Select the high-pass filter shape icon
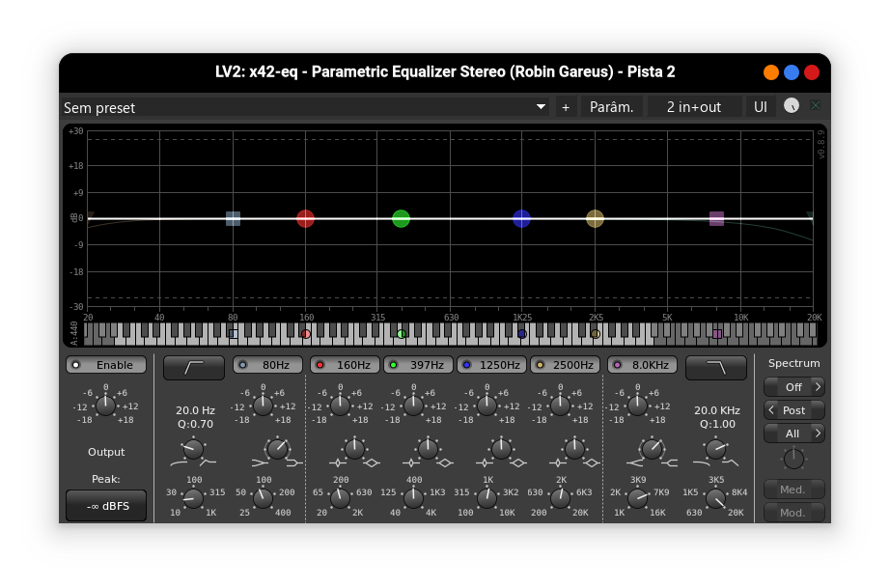The width and height of the screenshot is (890, 588). 193,367
